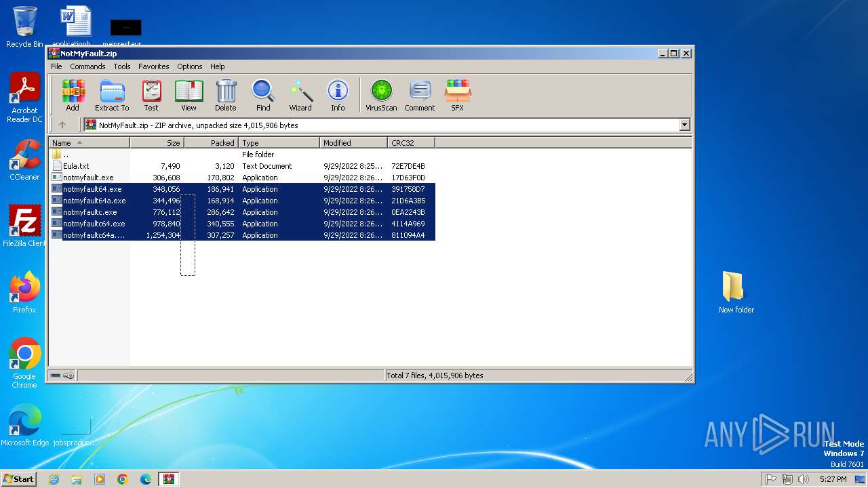
Task: Click the drive icon in status bar
Action: (56, 375)
